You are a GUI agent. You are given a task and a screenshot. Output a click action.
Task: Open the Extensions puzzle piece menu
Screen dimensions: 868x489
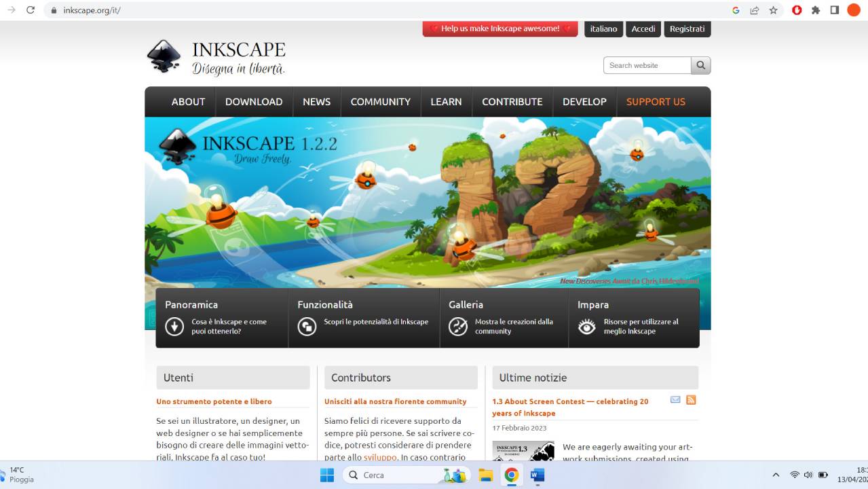(816, 10)
